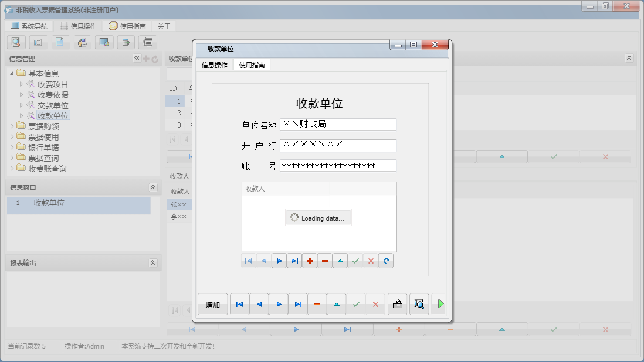Open the report list toolbar icon

pyautogui.click(x=38, y=42)
